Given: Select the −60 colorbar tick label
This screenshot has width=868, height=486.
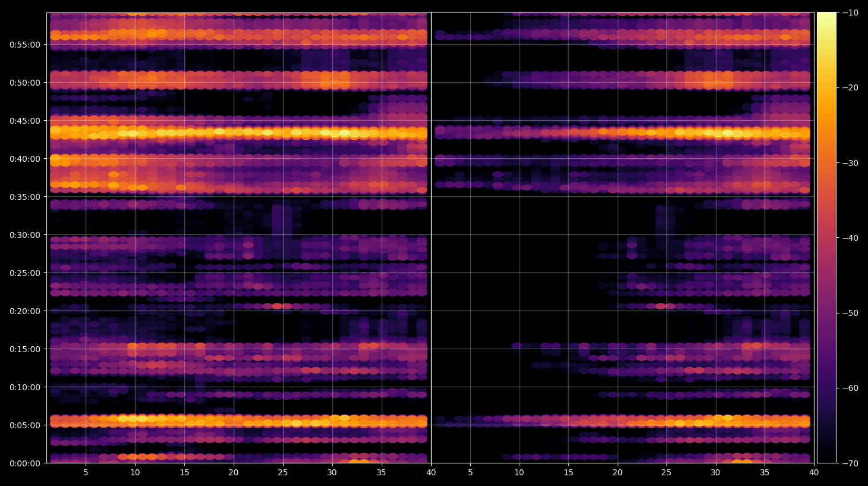Looking at the screenshot, I should [850, 388].
